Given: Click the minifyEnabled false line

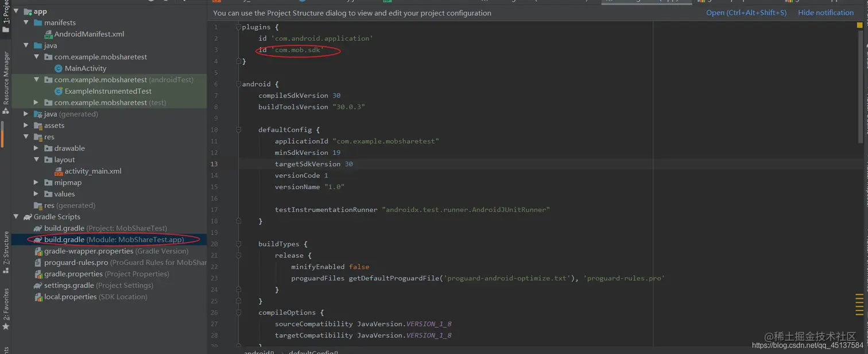Looking at the screenshot, I should (330, 267).
